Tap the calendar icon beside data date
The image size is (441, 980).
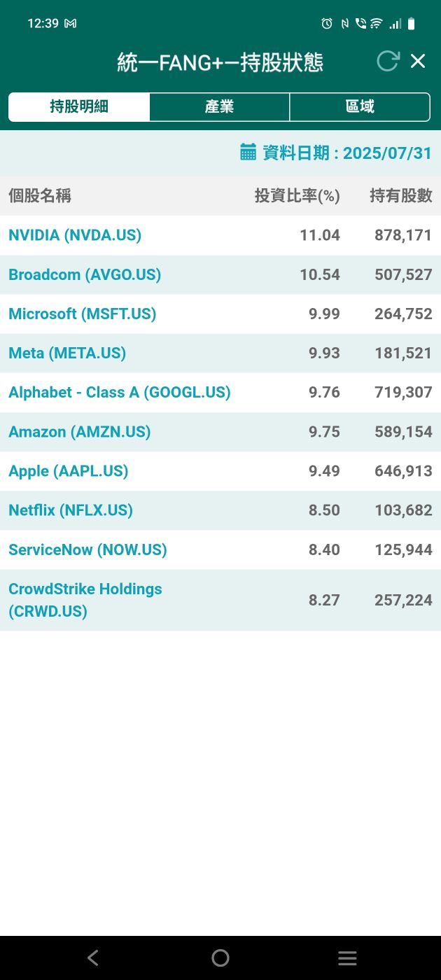point(248,152)
